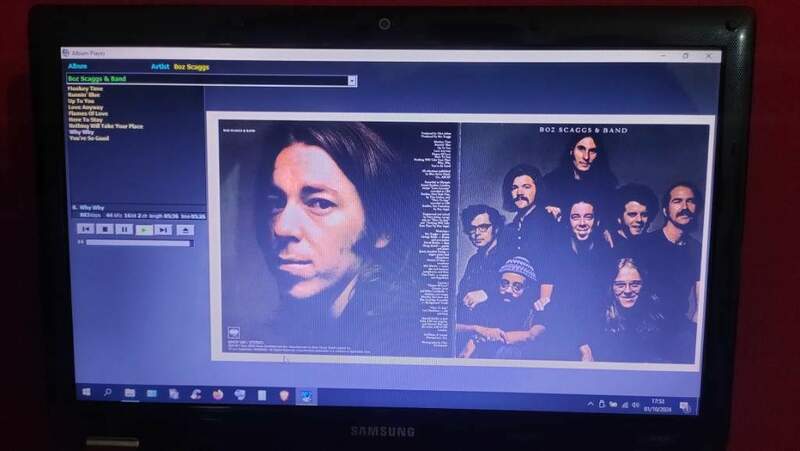Play the track 'Monkey Time'
The width and height of the screenshot is (800, 451).
pyautogui.click(x=85, y=89)
